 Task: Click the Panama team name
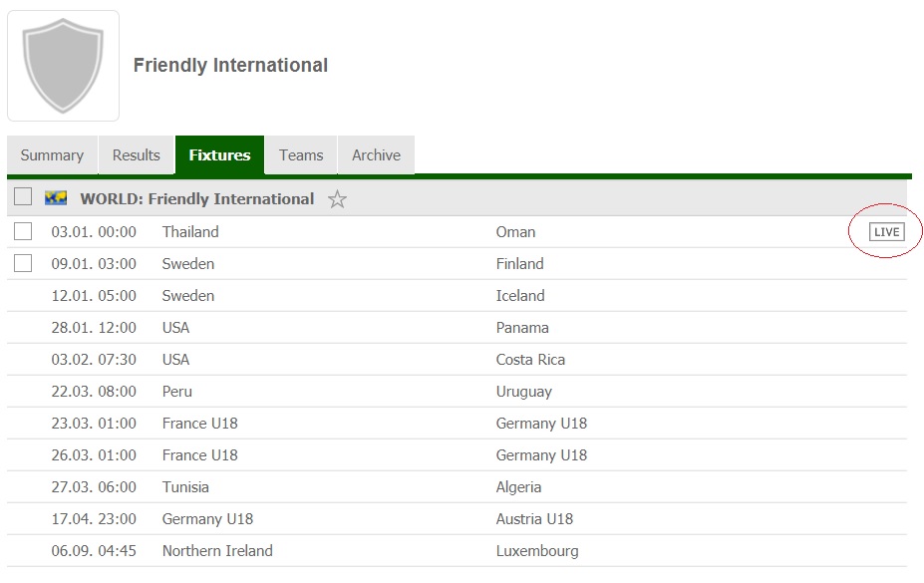coord(522,328)
